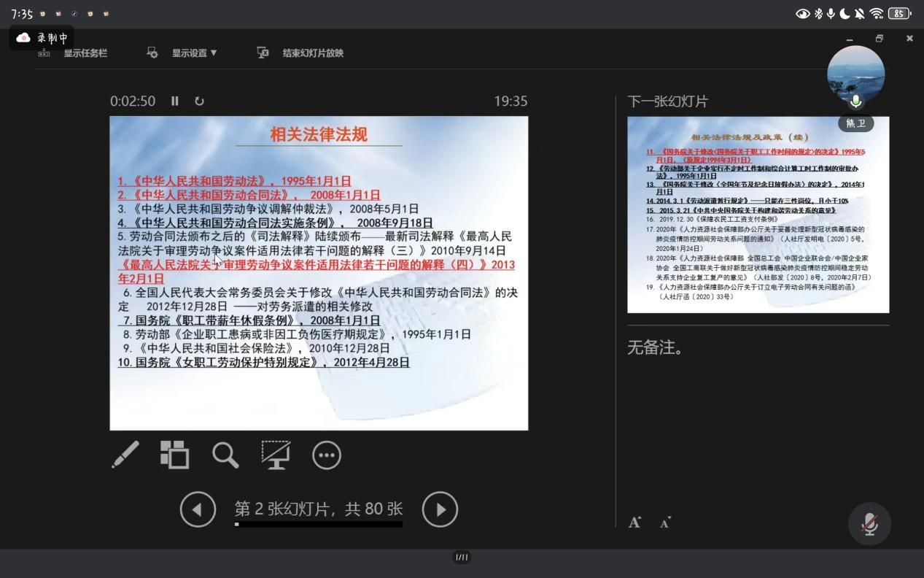Open the see all slides grid
This screenshot has width=924, height=578.
click(x=175, y=455)
